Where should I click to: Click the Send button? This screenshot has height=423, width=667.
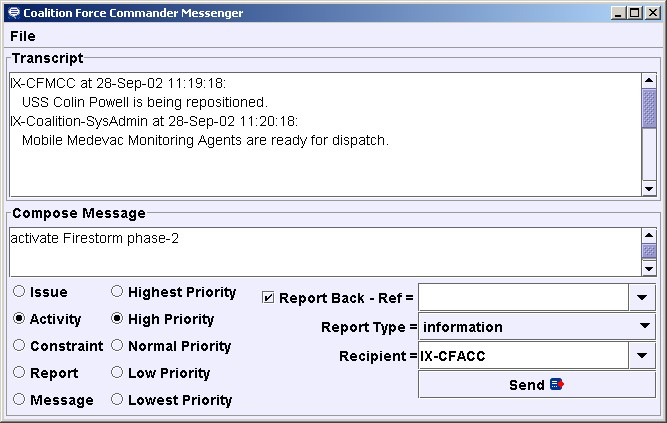click(x=537, y=385)
